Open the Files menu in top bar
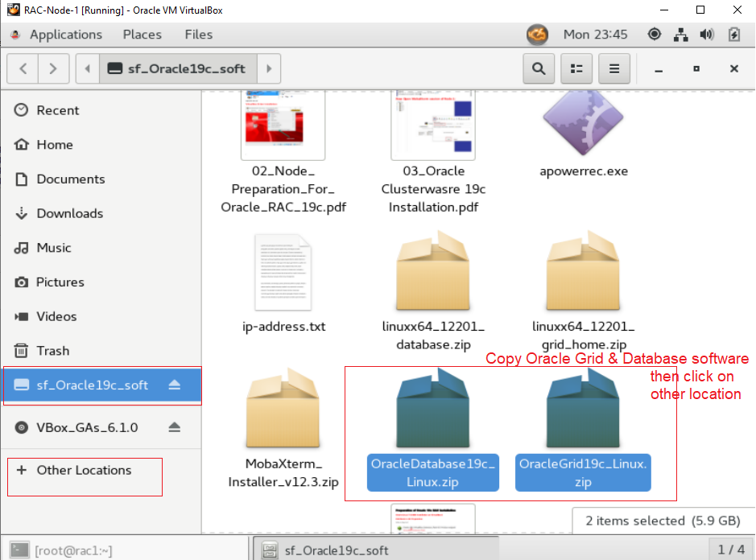Screen dimensions: 756x560 [199, 35]
